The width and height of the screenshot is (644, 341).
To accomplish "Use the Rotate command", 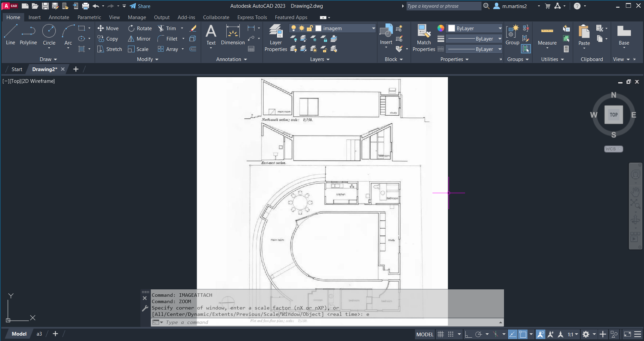I will (x=140, y=29).
